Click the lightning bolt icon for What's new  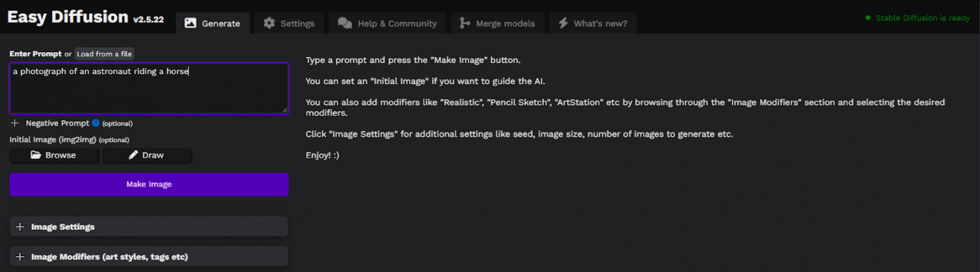563,23
